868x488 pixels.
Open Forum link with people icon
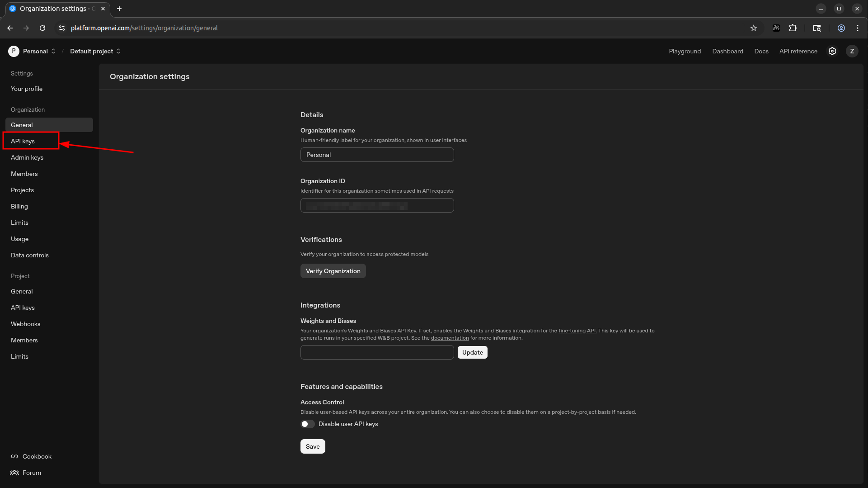26,473
